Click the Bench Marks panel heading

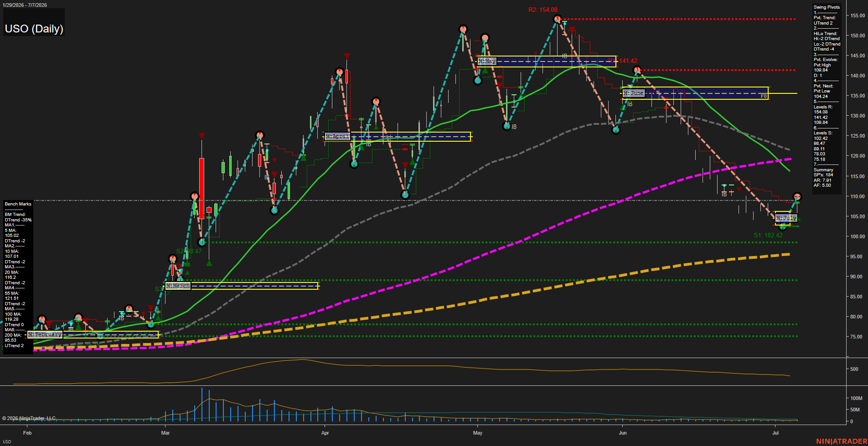point(18,204)
